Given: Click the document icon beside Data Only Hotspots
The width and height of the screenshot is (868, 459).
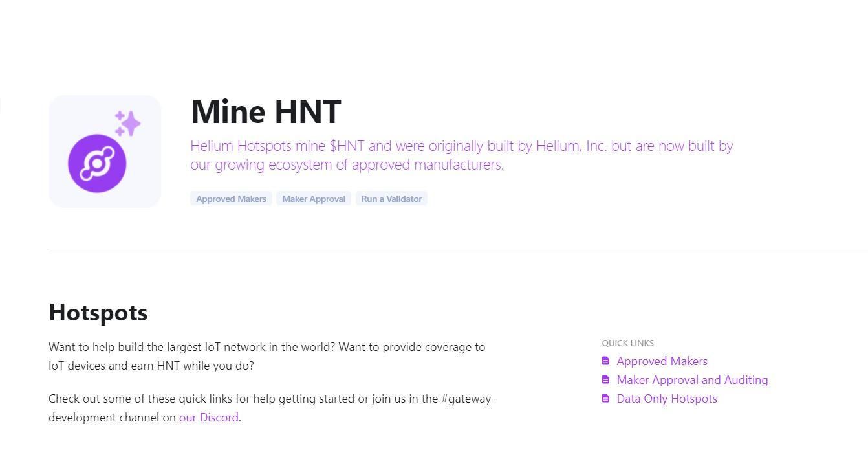Looking at the screenshot, I should [605, 398].
